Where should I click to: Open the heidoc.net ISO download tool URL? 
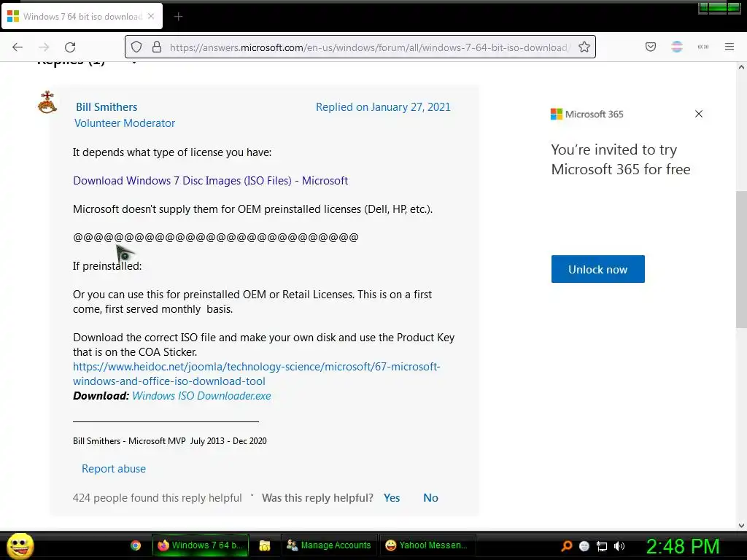256,374
